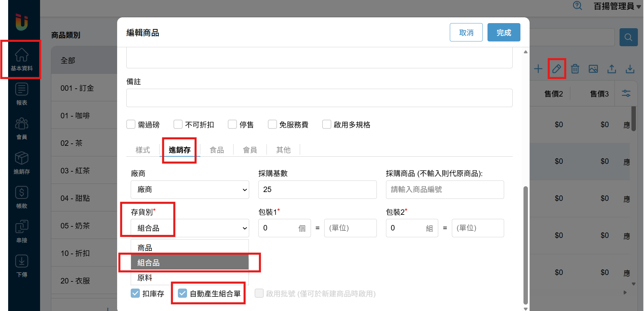
Task: Toggle the 自動產生組合單 checkbox
Action: (182, 293)
